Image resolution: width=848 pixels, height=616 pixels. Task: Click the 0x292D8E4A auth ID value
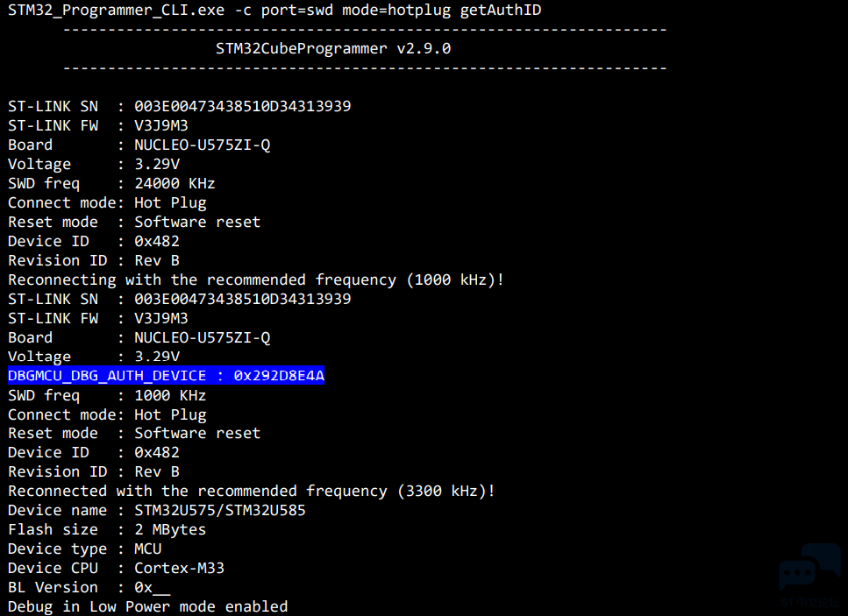[x=279, y=376]
